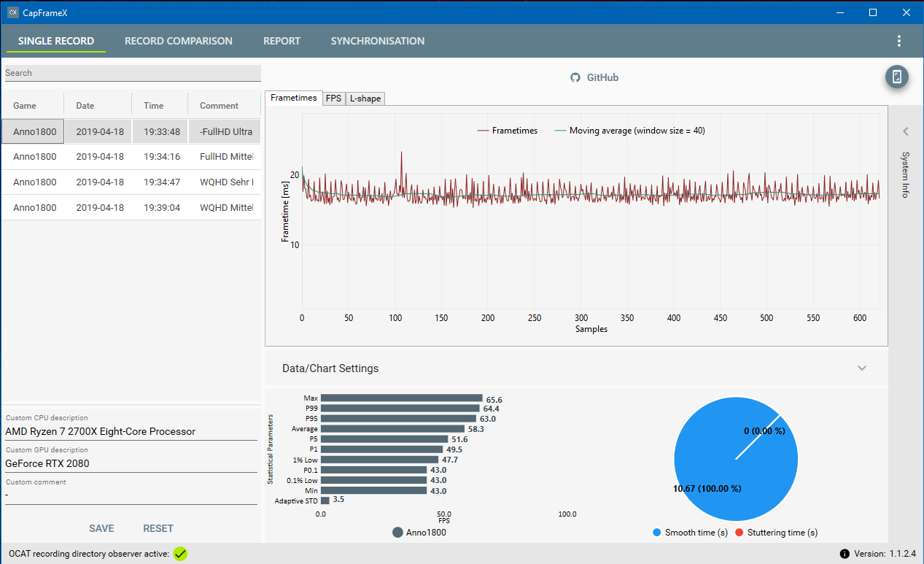
Task: Select the record with comment FullHD Mittel
Action: (x=131, y=157)
